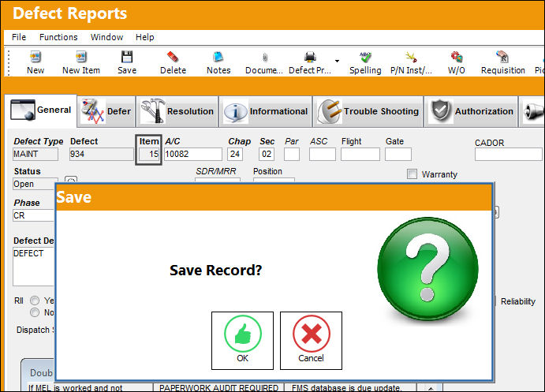This screenshot has width=545, height=392.
Task: Enable the Warranty checkbox
Action: click(x=412, y=174)
